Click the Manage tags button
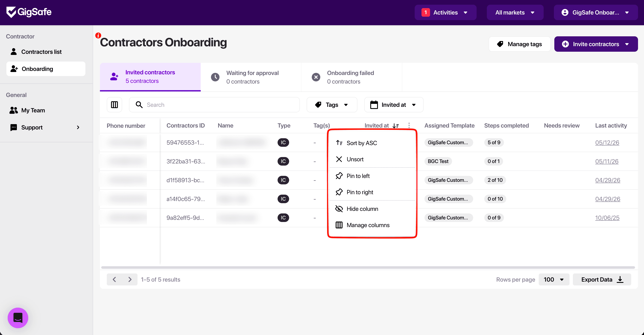 pyautogui.click(x=520, y=44)
